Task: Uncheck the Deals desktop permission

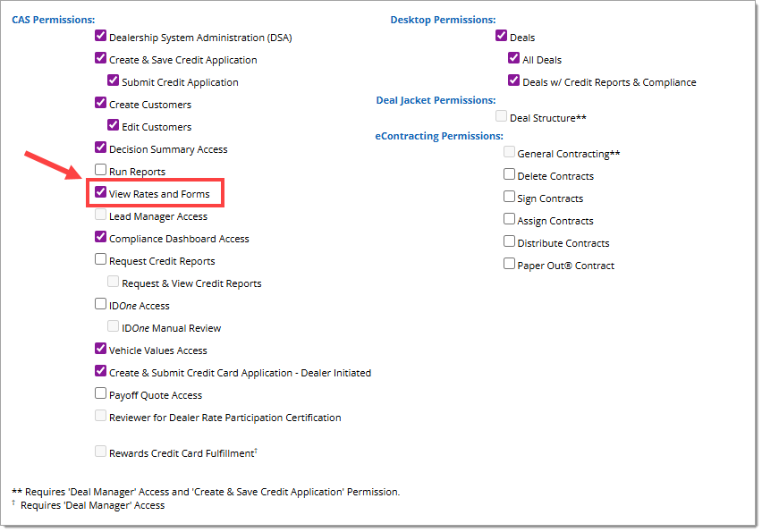Action: (502, 38)
